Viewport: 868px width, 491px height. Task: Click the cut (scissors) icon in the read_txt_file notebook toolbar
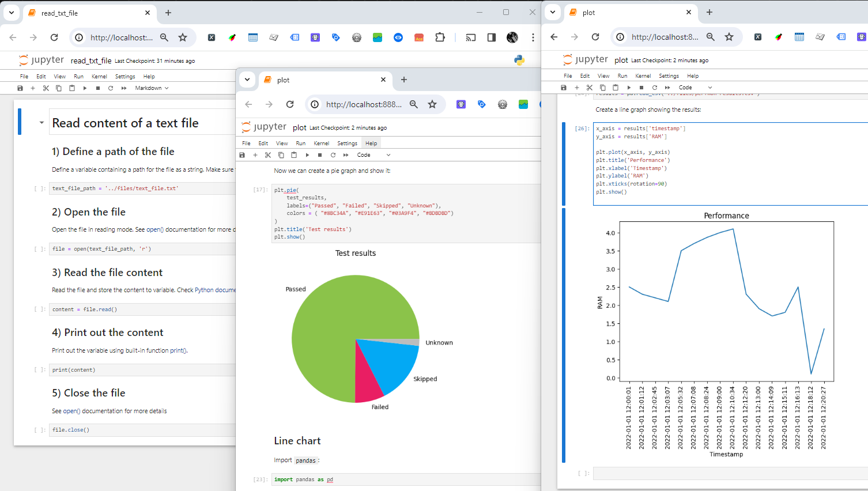click(46, 88)
